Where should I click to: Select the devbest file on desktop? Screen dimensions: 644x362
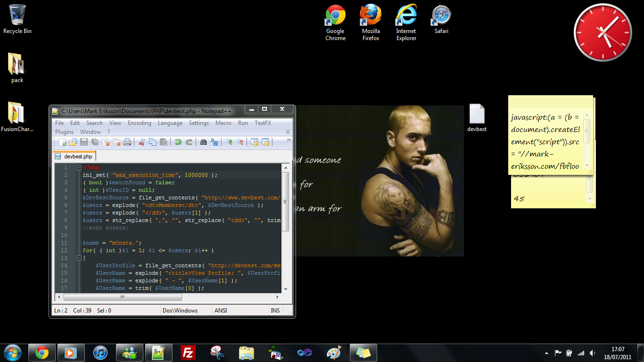tap(477, 118)
